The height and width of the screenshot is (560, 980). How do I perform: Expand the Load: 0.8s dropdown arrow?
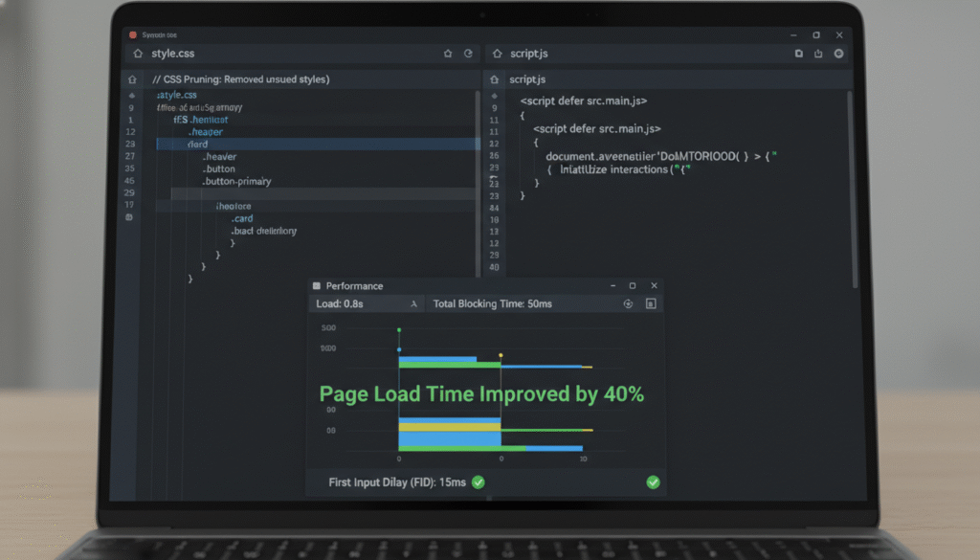coord(413,304)
